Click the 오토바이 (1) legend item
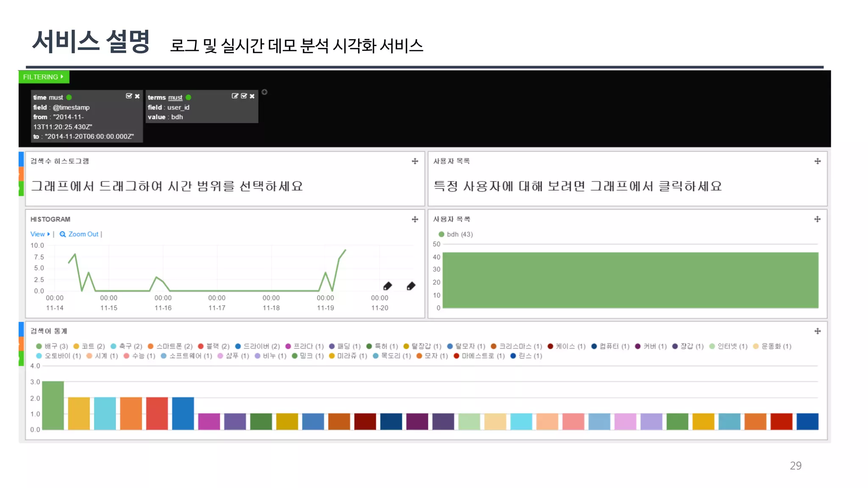 click(x=58, y=356)
